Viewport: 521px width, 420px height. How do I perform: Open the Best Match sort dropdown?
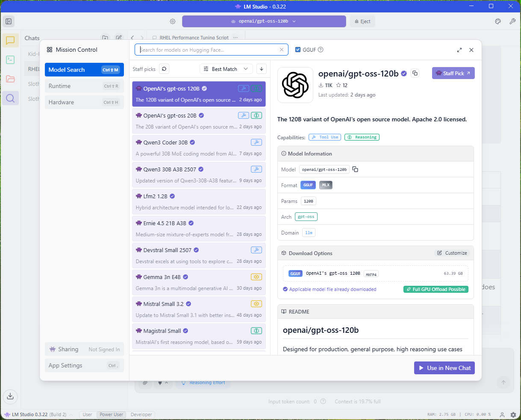tap(226, 69)
